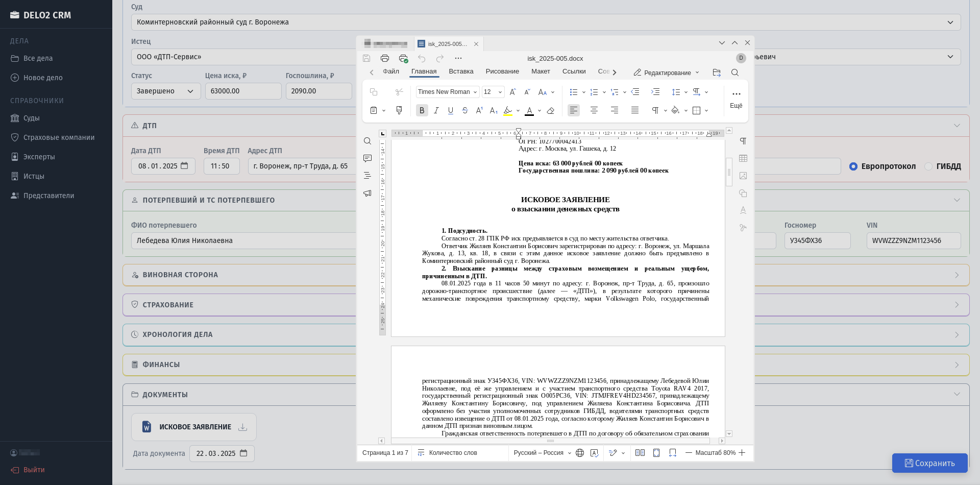
Task: Open the highlight color yellow swatch
Action: 507,110
